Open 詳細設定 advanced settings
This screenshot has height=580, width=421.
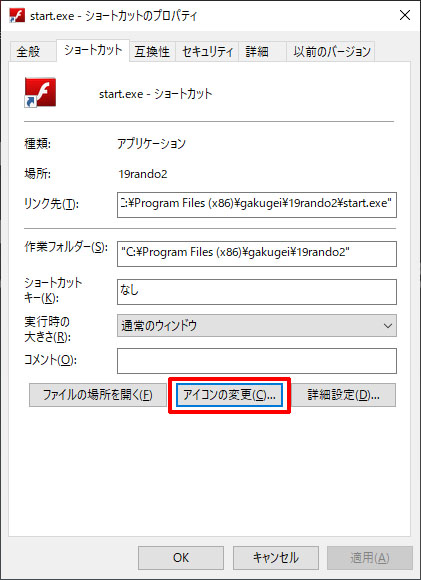point(343,395)
